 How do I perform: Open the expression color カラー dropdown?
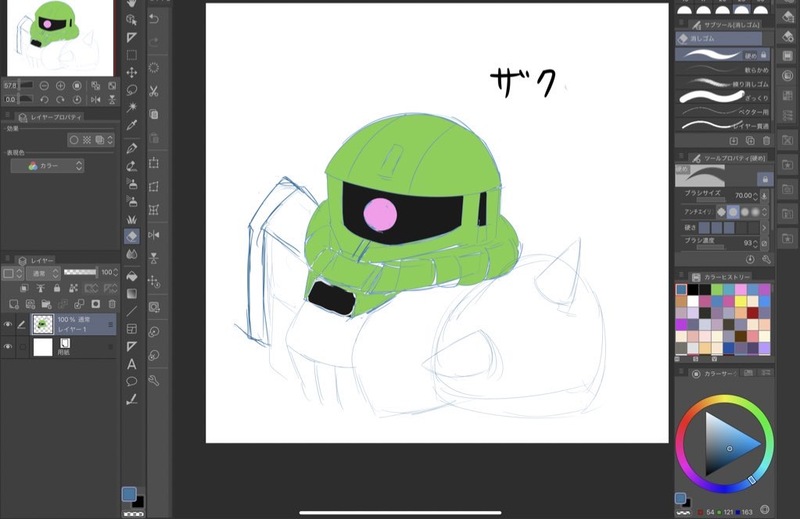click(x=47, y=166)
